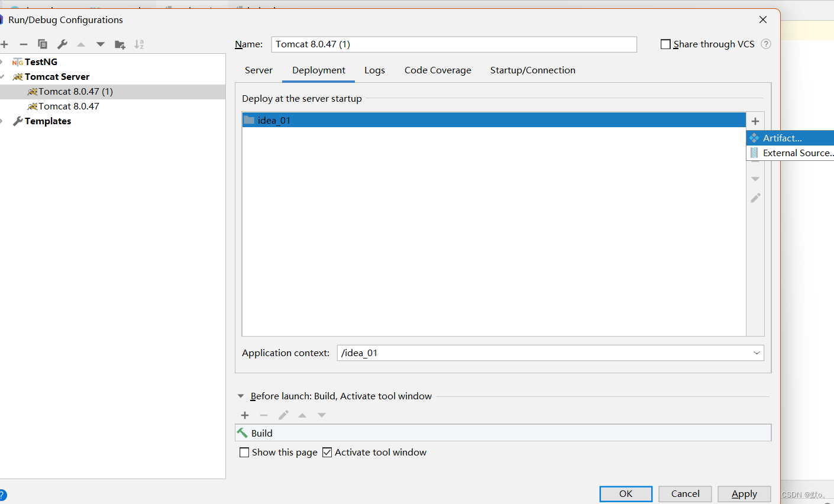Select idea_01 deployment entry
The height and width of the screenshot is (504, 834).
point(494,120)
